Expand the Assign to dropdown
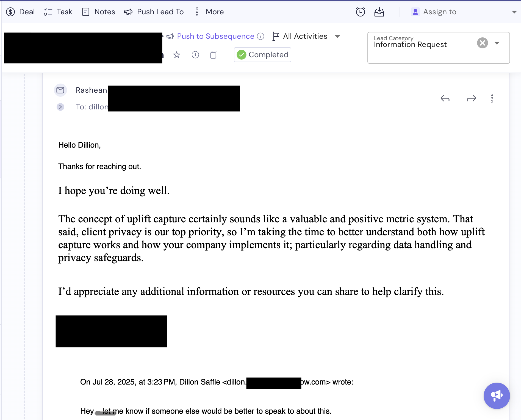Image resolution: width=521 pixels, height=420 pixels. click(514, 12)
